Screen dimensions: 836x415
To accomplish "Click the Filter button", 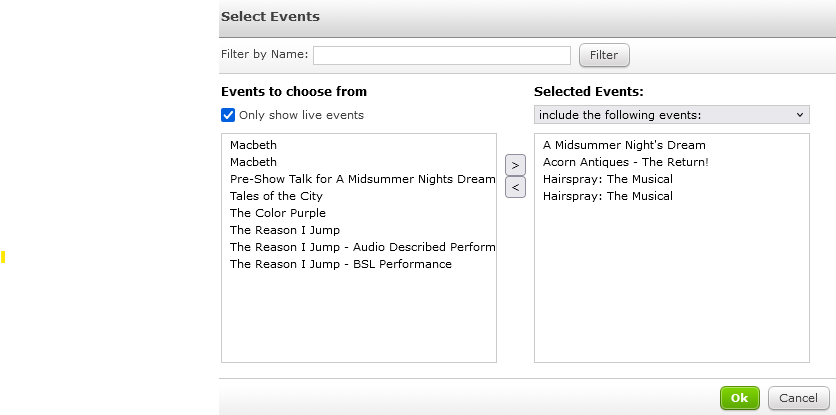I will [x=604, y=55].
